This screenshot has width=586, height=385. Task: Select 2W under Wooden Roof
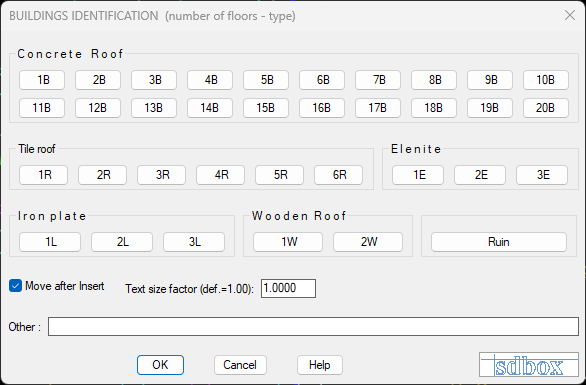(368, 242)
